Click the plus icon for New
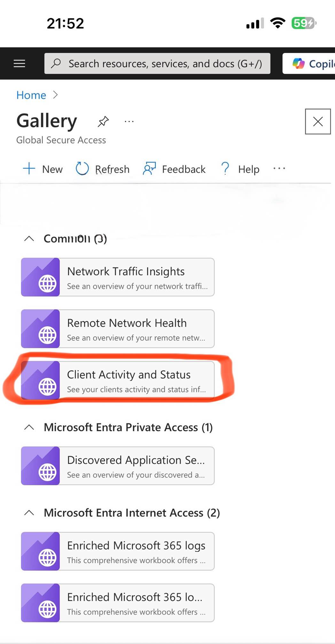335x644 pixels. (29, 168)
